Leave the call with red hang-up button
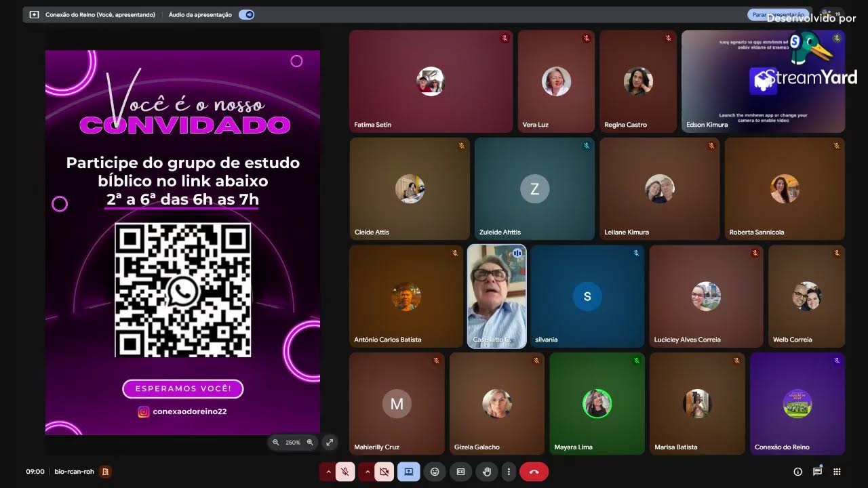Screen dimensions: 868x488 (x=534, y=472)
